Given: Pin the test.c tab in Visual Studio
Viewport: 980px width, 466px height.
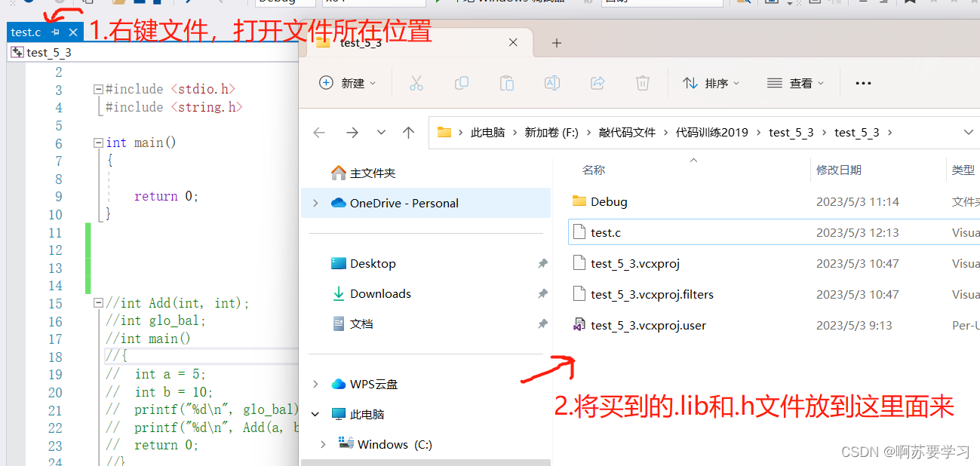Looking at the screenshot, I should (x=55, y=32).
